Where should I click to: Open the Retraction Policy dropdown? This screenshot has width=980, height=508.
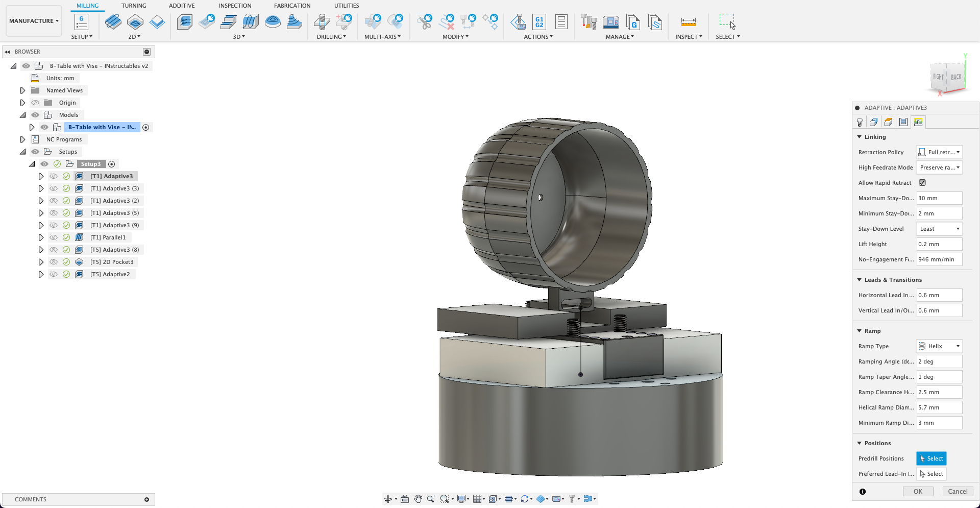tap(939, 152)
